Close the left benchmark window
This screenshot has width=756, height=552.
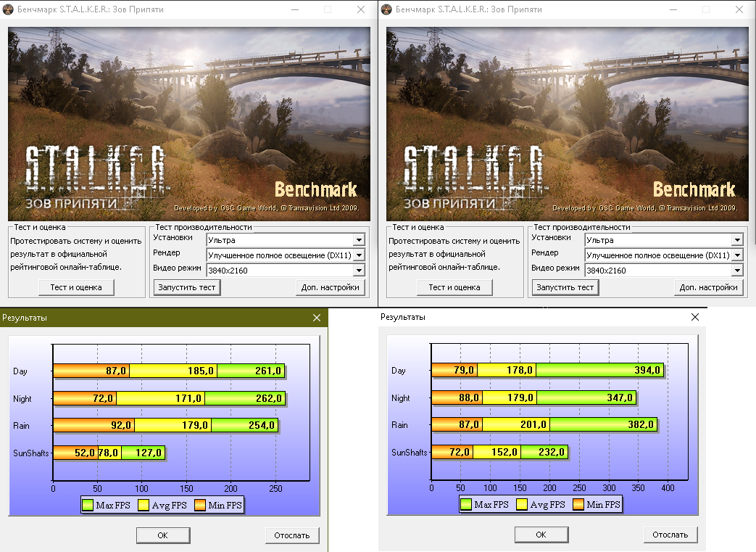(361, 9)
